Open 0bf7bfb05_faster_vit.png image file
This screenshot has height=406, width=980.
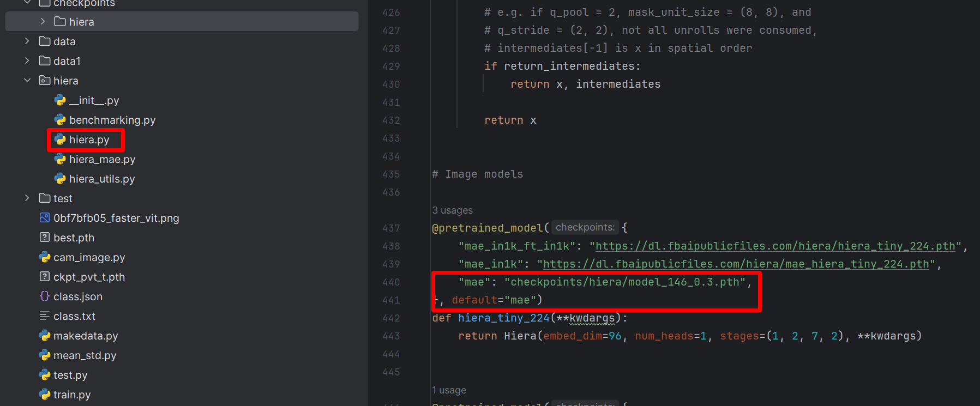point(116,218)
